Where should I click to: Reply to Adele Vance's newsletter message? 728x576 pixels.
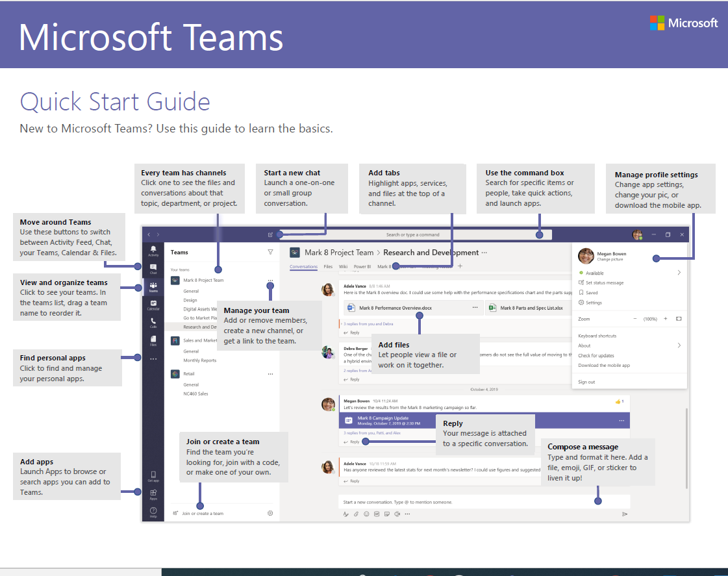coord(351,481)
